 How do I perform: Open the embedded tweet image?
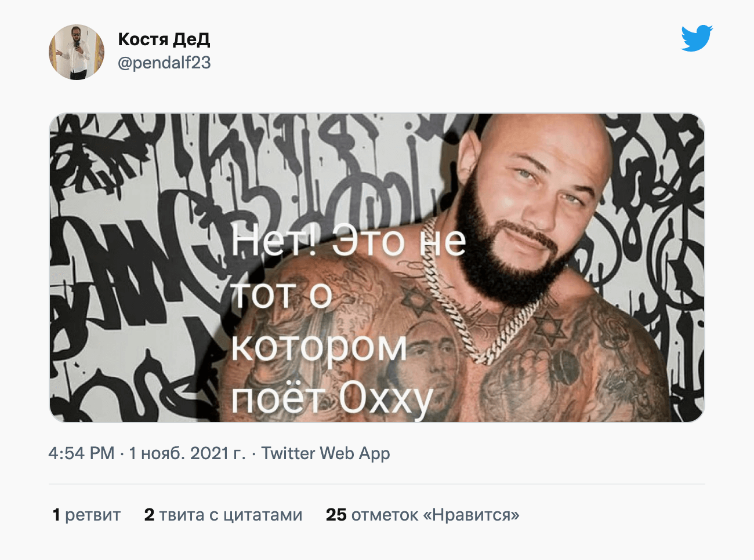377,268
